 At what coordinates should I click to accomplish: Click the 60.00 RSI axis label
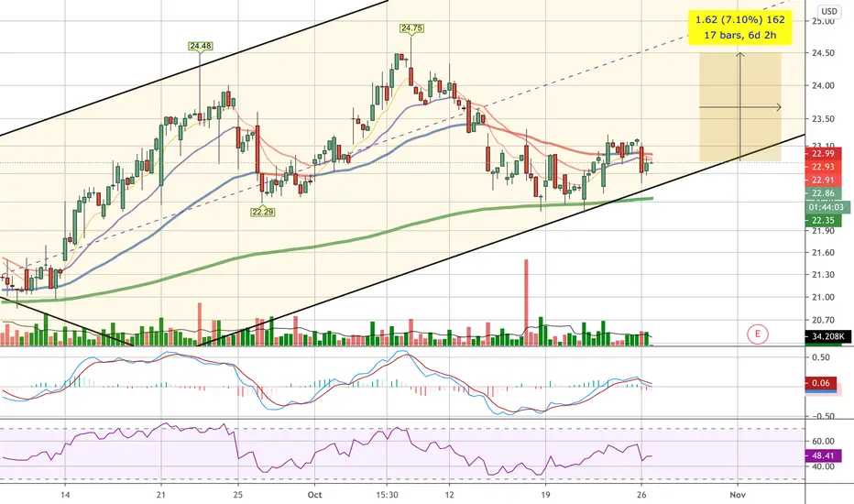[823, 441]
